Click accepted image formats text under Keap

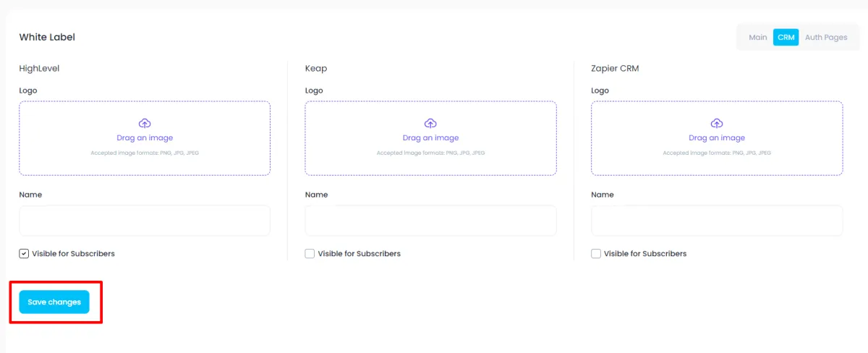tap(430, 153)
